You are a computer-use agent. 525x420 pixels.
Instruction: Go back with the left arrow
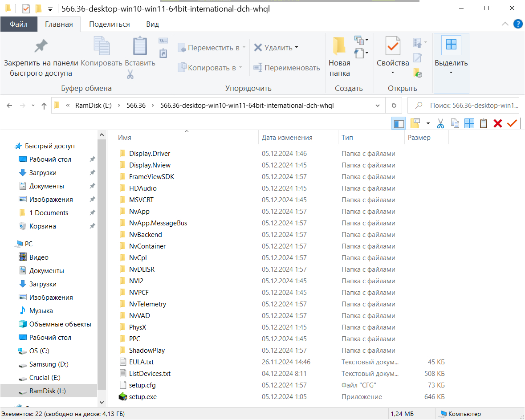point(9,106)
